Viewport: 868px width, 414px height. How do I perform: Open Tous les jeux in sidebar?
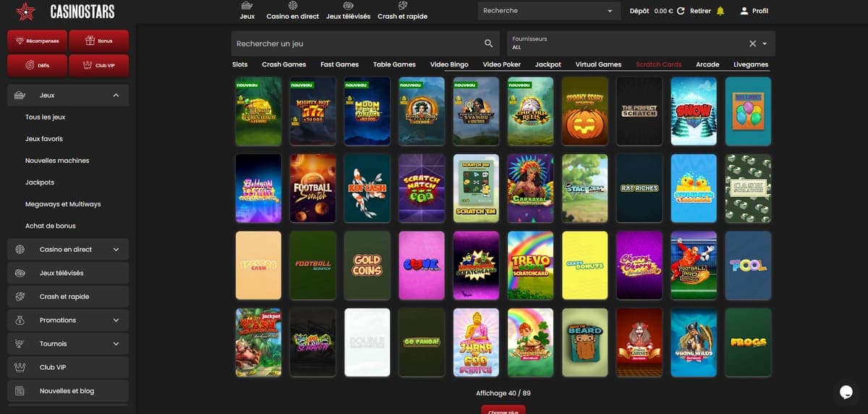point(45,117)
